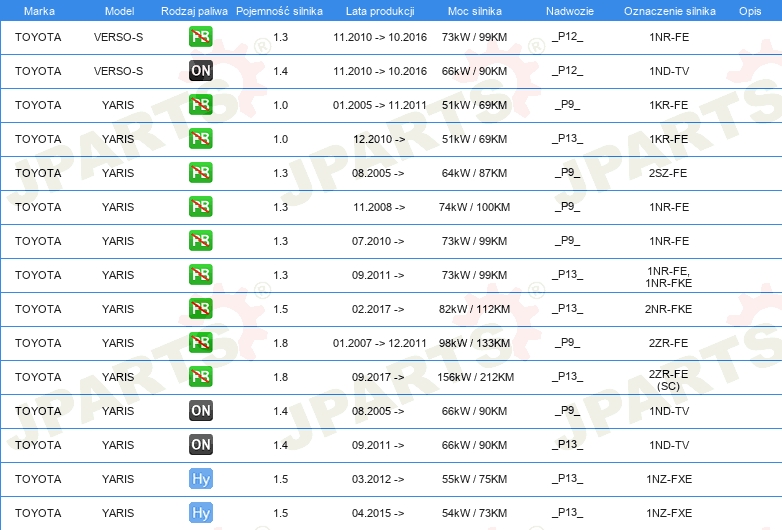Click the Pojemność silnika column header
782x530 pixels.
point(279,11)
